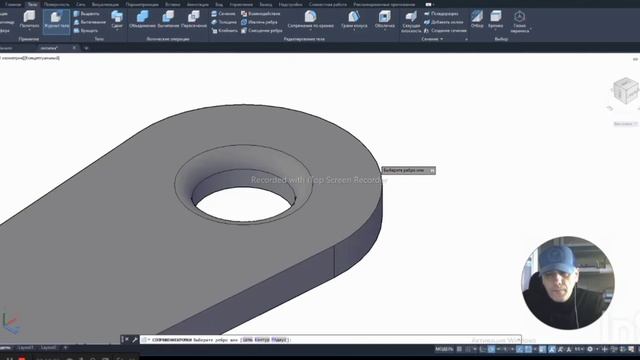Open the Сечение panel dialog launcher arrow
The height and width of the screenshot is (360, 640).
466,40
